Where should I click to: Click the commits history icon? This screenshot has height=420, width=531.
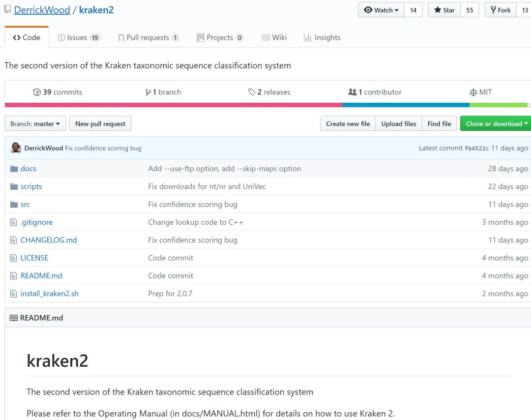(37, 92)
